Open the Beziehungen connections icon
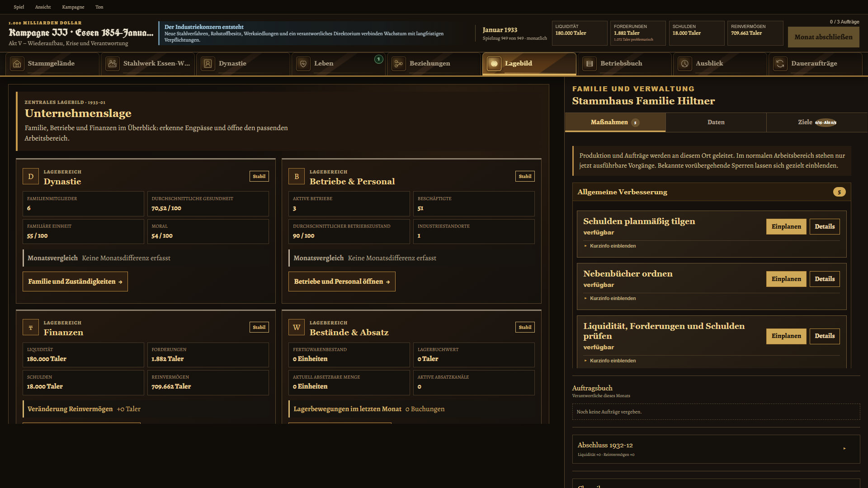 point(399,64)
